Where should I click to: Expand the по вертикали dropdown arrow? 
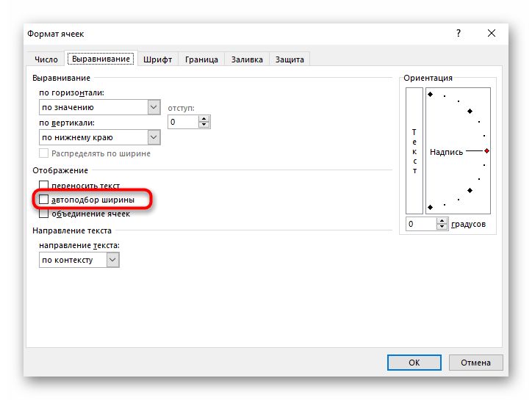[154, 137]
